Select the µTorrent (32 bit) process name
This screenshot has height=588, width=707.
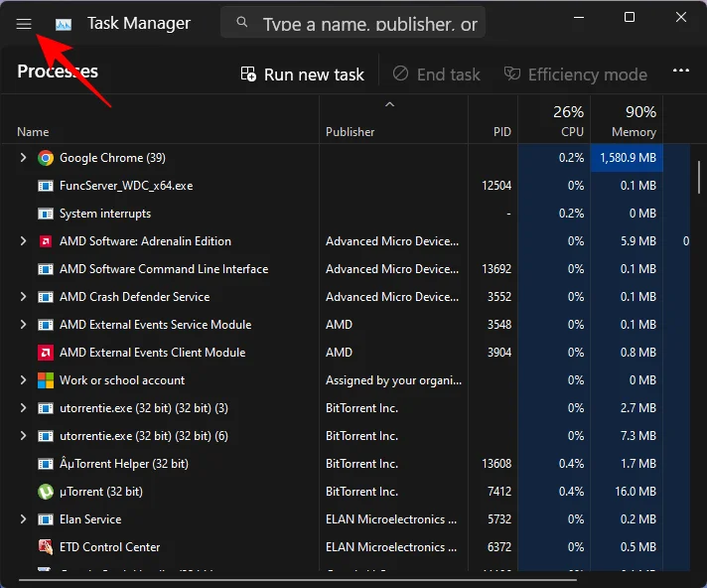point(101,492)
